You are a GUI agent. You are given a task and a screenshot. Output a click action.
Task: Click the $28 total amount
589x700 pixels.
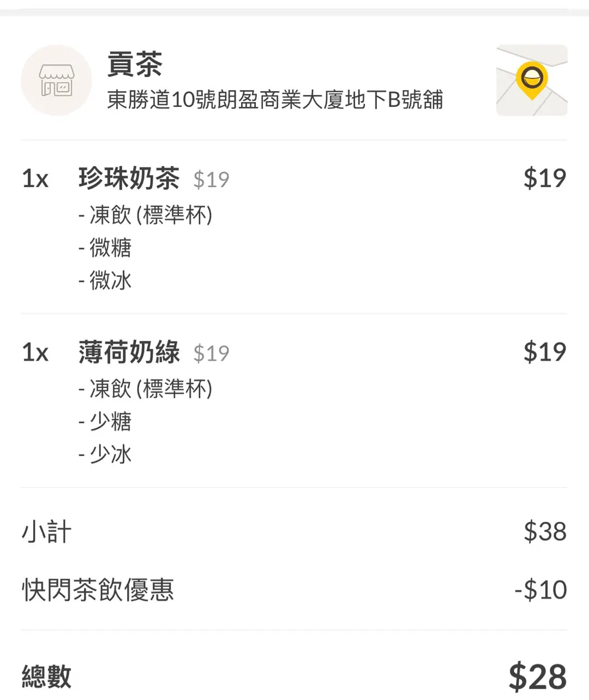(538, 677)
